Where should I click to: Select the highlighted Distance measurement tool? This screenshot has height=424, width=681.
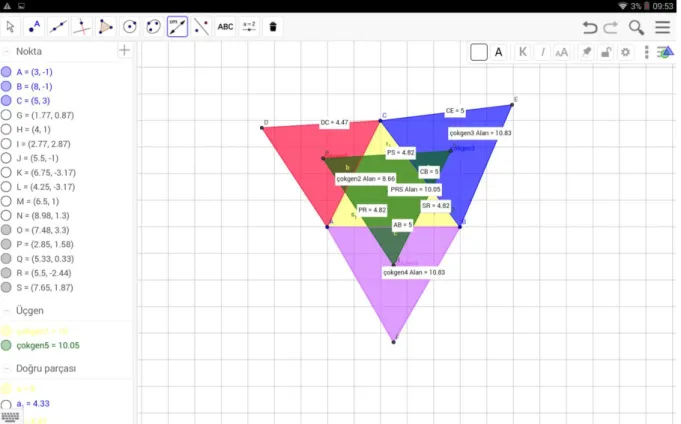click(177, 27)
